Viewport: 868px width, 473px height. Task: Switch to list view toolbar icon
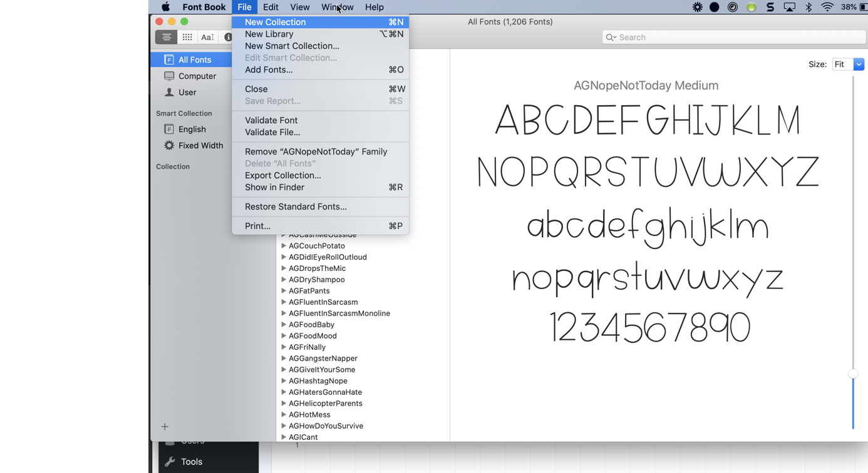pos(166,38)
